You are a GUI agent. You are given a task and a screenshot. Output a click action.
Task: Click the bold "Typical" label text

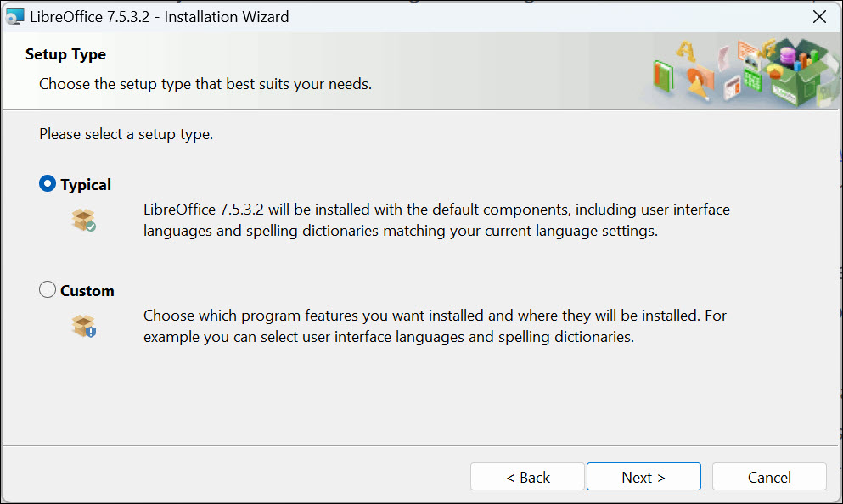tap(86, 185)
